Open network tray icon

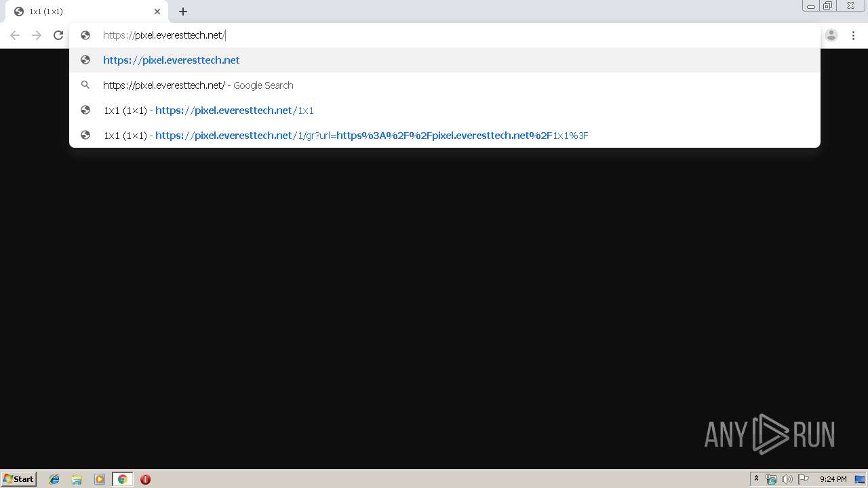[771, 479]
